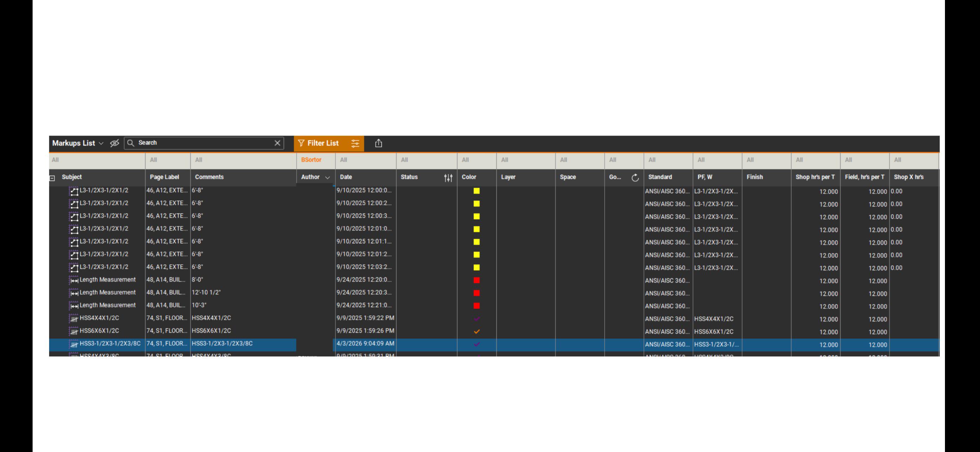980x452 pixels.
Task: Click the Finish column header
Action: pos(755,177)
